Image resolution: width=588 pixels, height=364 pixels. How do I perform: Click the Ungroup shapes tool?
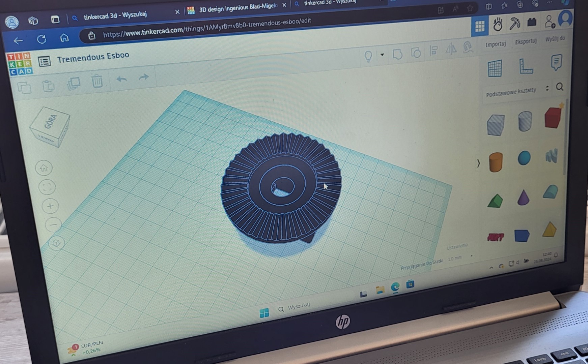416,53
